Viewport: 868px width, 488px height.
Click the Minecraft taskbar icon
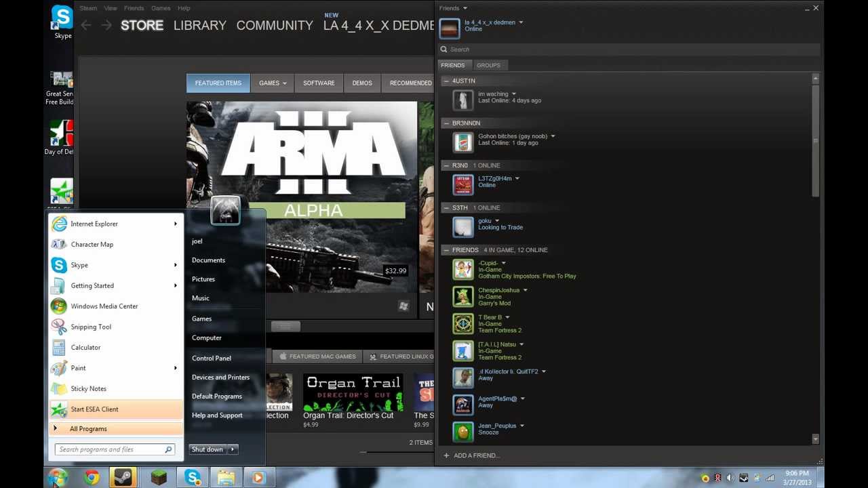point(159,478)
